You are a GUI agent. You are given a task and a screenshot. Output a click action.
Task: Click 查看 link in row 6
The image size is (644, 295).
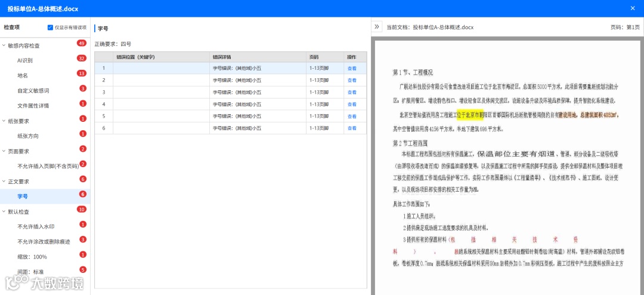click(352, 128)
